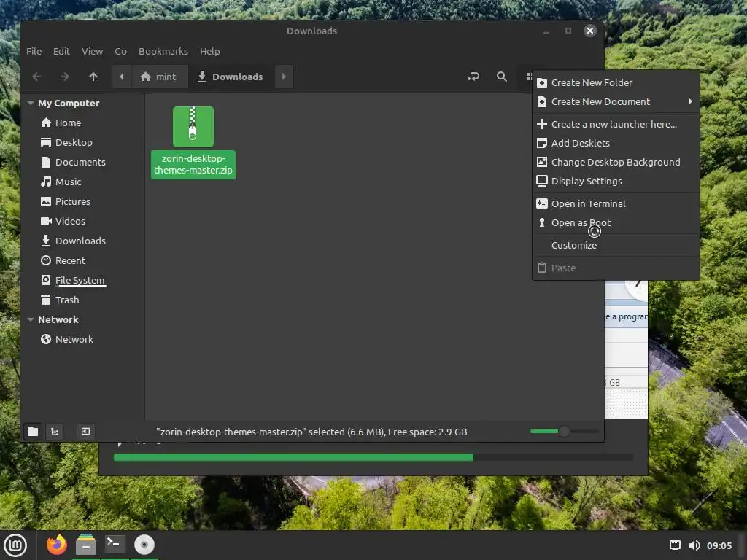
Task: Launch Firefox from the panel
Action: [57, 545]
